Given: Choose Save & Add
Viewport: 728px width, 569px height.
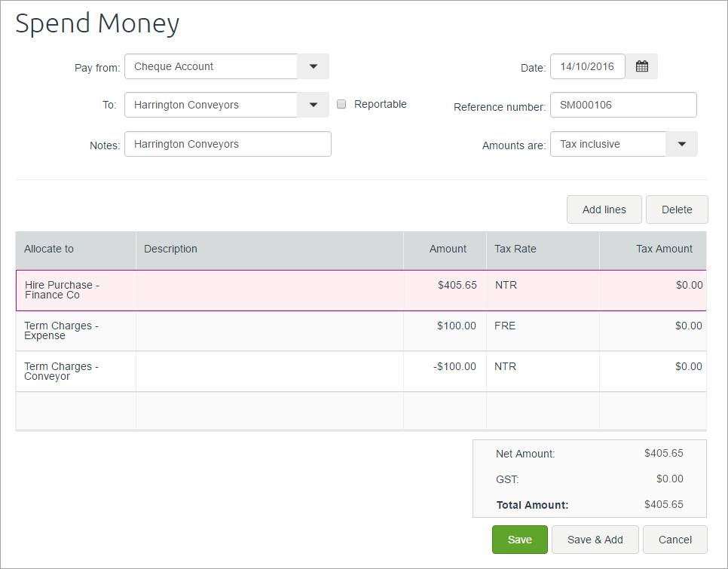Looking at the screenshot, I should click(595, 540).
